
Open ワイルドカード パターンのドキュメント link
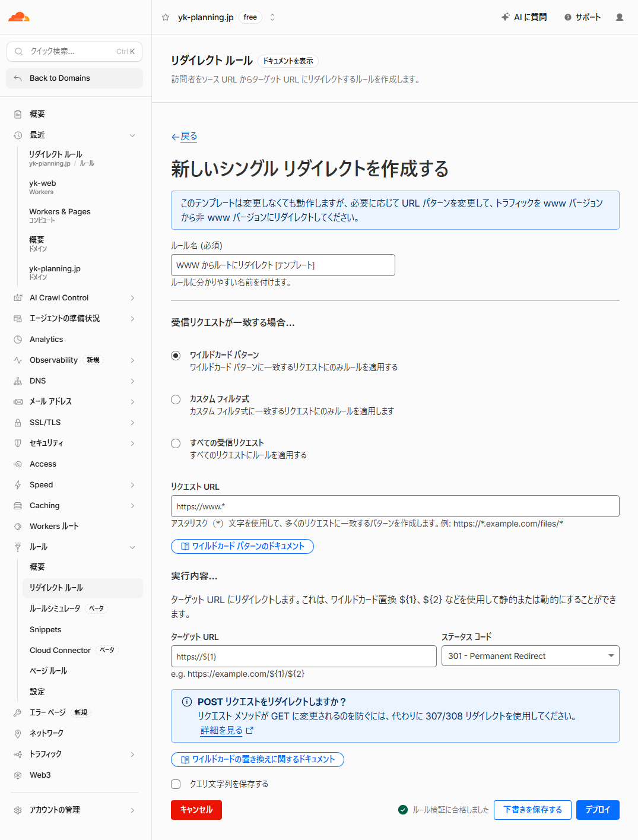242,546
